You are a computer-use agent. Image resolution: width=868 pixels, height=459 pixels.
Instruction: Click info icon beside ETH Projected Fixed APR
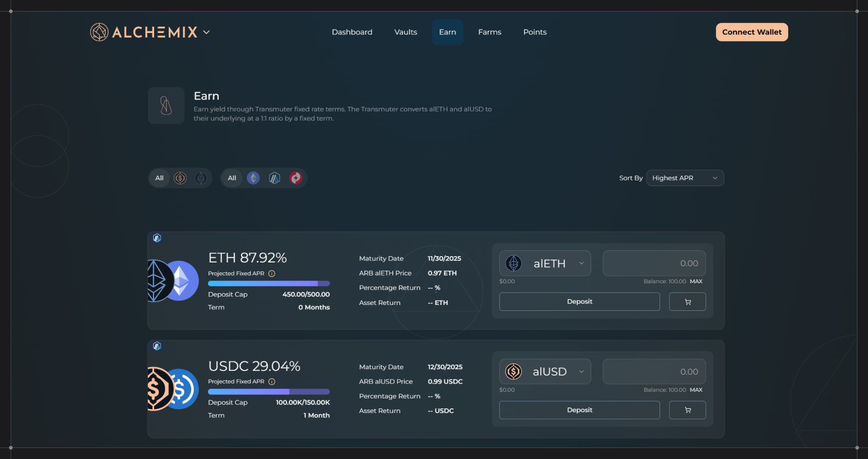272,274
